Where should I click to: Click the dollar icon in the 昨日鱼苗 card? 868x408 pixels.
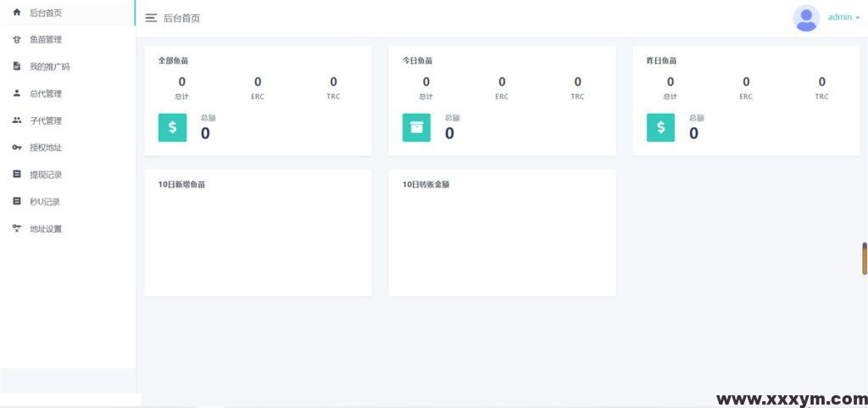click(x=660, y=127)
